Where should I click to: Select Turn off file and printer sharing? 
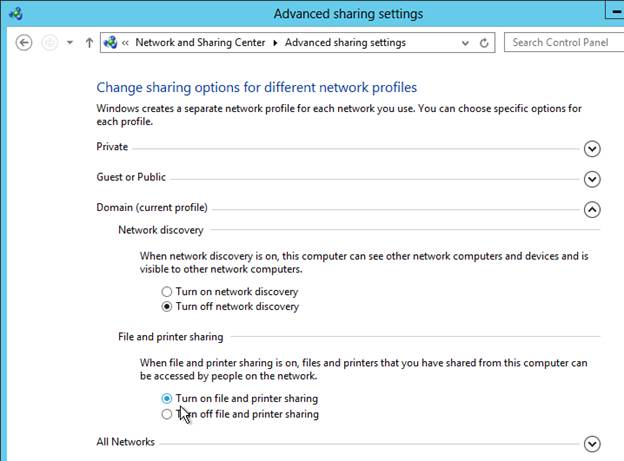167,414
